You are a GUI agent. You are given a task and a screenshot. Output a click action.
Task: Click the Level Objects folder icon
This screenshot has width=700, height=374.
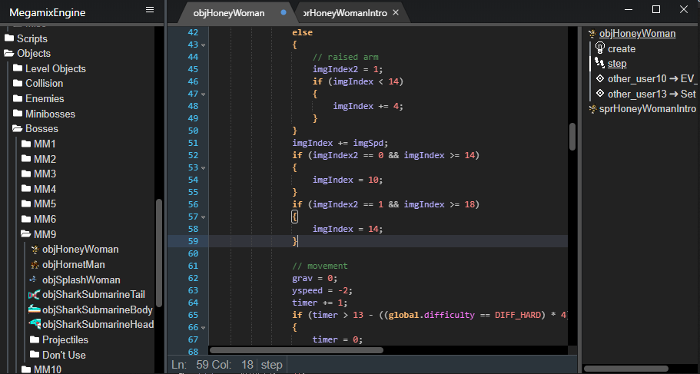click(17, 68)
